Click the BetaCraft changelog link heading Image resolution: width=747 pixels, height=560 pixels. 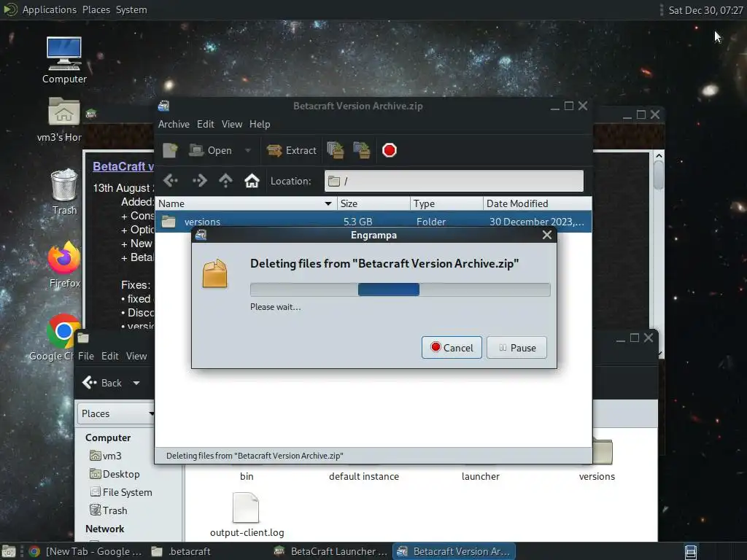pos(123,167)
